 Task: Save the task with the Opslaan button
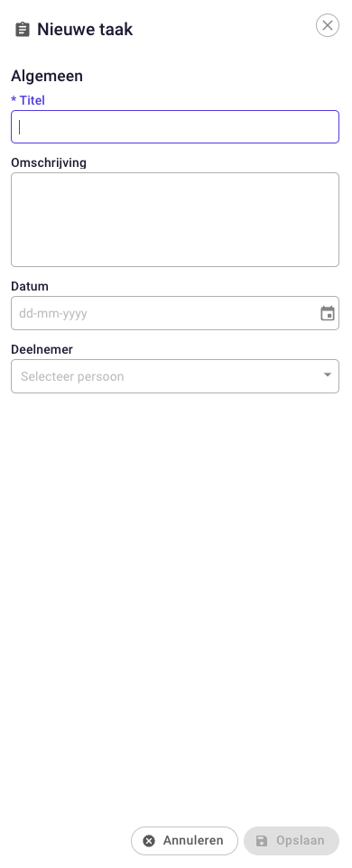coord(292,841)
